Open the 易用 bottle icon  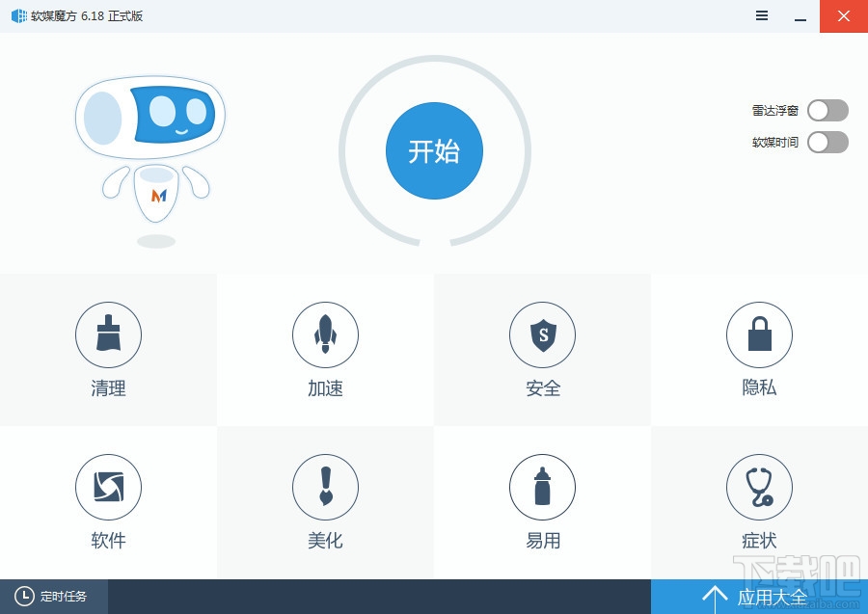point(542,488)
